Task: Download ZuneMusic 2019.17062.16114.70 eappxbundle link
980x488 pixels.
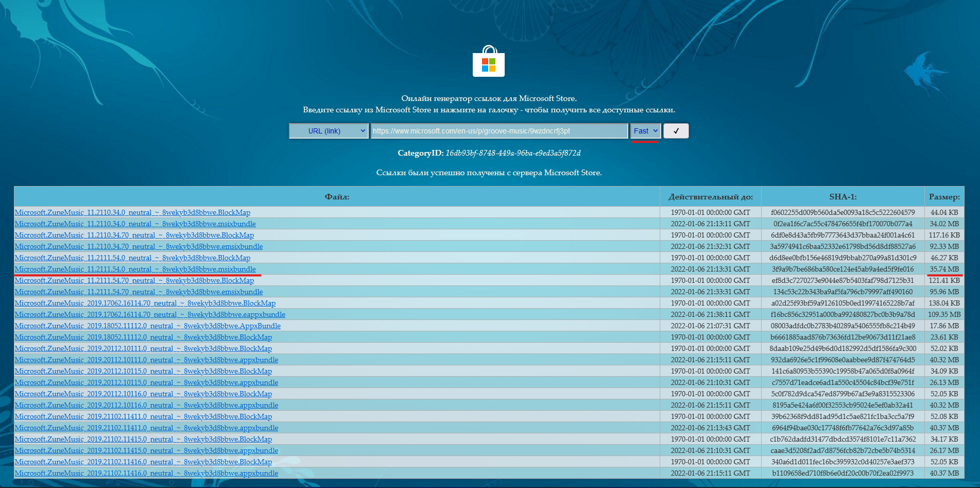Action: click(150, 314)
